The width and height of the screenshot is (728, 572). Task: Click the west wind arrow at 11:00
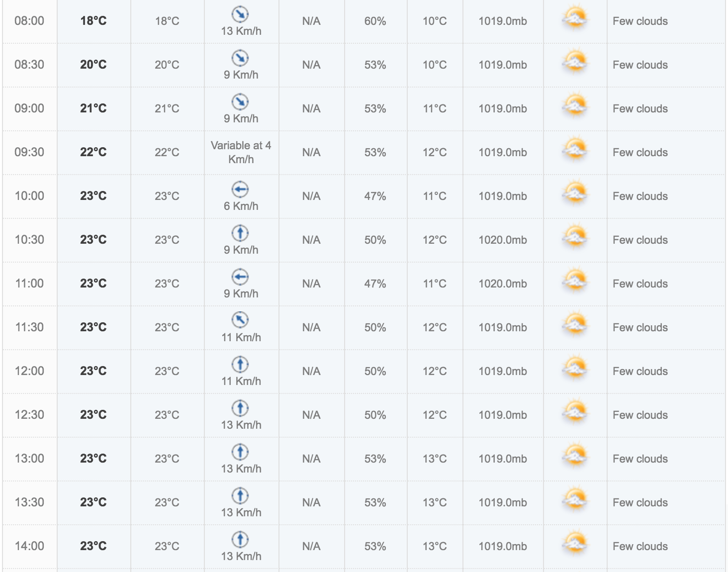pos(240,277)
